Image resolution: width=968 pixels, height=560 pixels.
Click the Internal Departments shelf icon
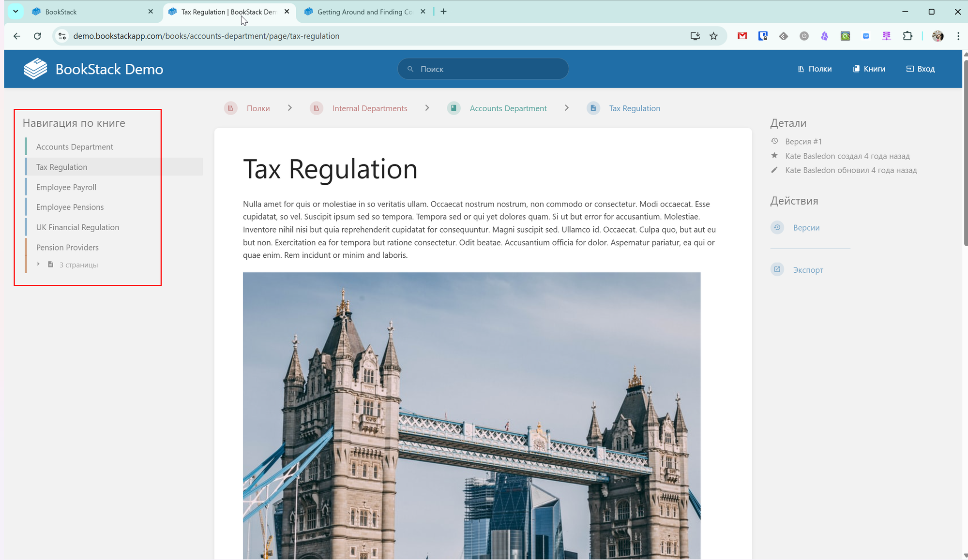coord(317,108)
